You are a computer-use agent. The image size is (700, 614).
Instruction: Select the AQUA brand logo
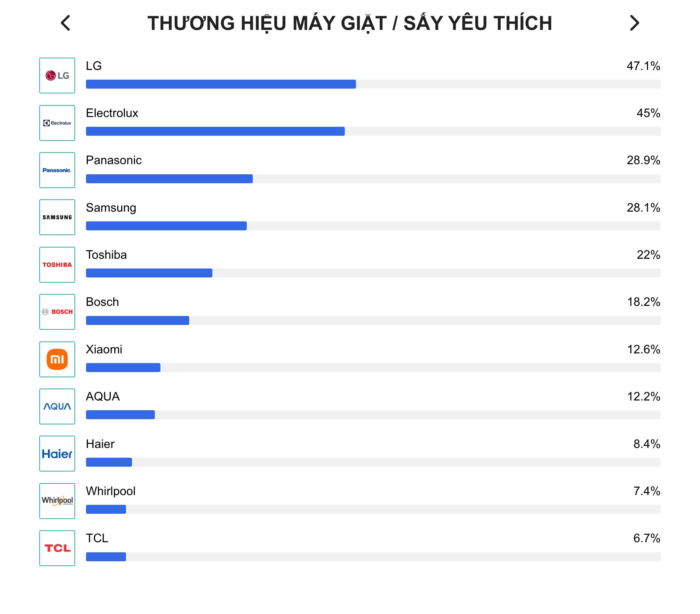point(57,406)
